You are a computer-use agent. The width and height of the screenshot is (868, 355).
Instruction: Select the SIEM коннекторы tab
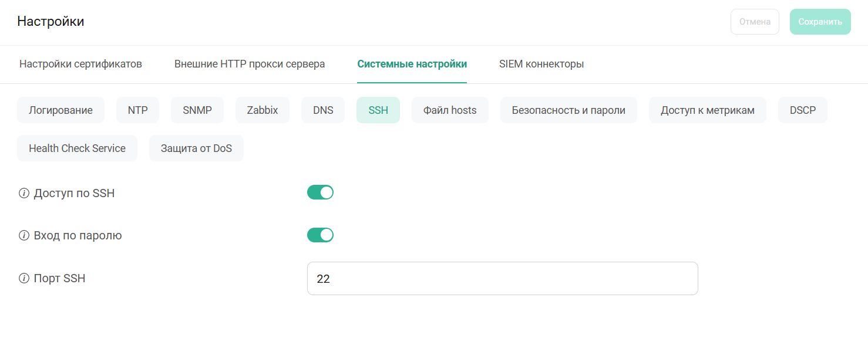point(541,64)
